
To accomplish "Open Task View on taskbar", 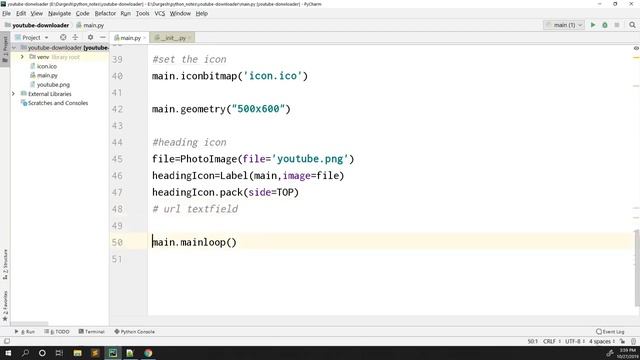I will click(59, 353).
